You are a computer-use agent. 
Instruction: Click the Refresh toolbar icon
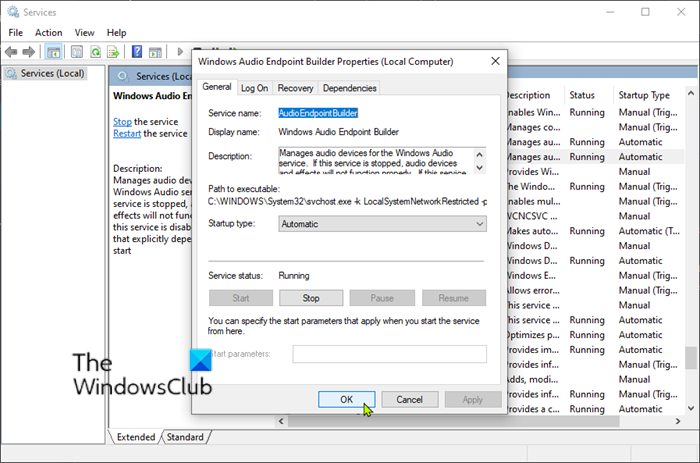click(96, 52)
